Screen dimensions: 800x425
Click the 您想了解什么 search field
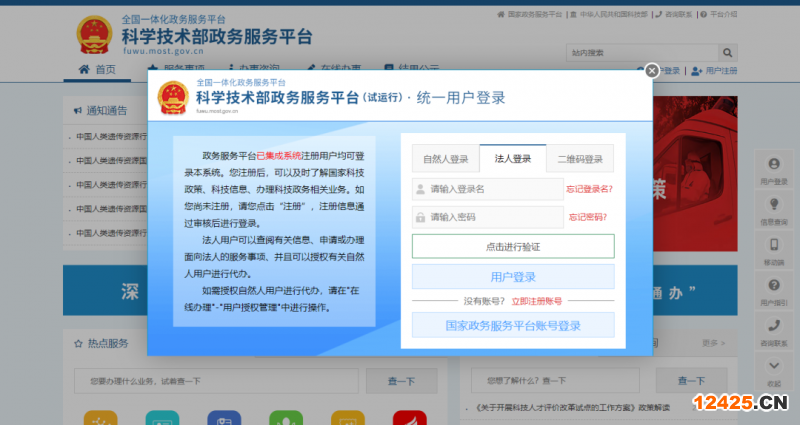click(x=555, y=381)
